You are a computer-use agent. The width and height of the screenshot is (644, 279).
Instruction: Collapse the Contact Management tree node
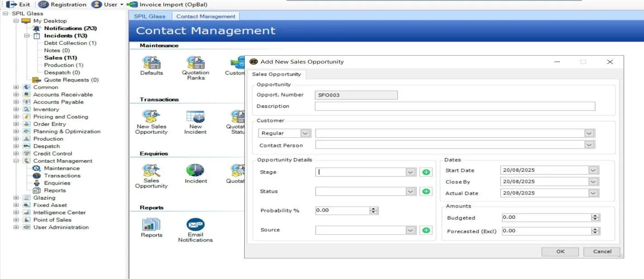click(16, 161)
